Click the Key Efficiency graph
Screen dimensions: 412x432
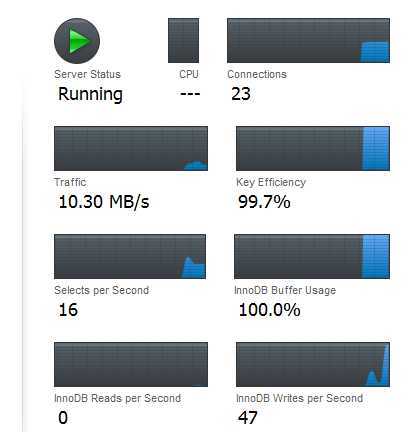313,148
